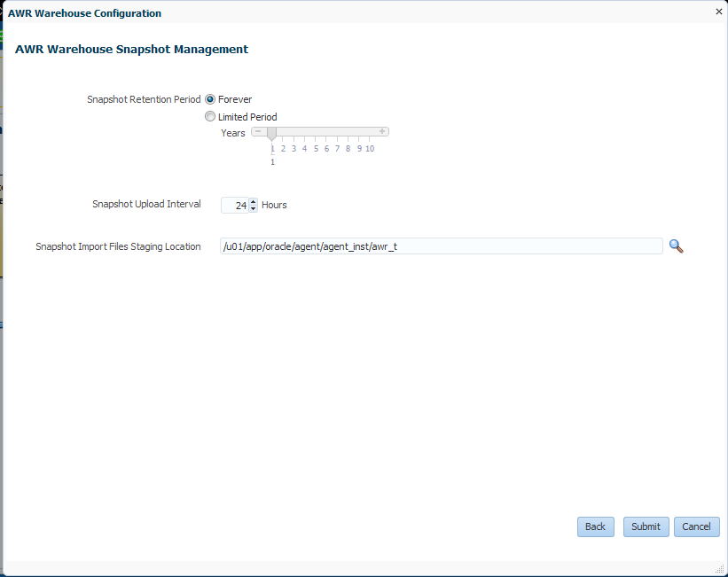Click the Back button
Viewport: 728px width, 577px height.
pos(596,526)
